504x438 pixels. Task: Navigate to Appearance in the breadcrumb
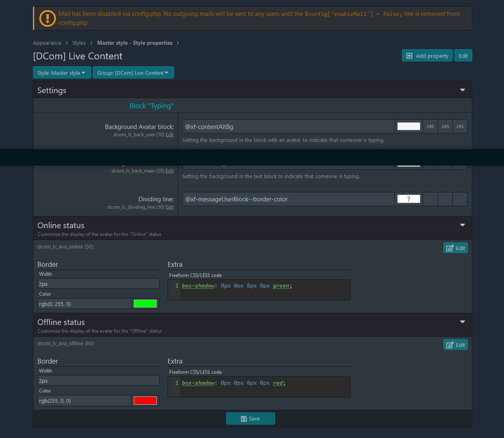pyautogui.click(x=47, y=43)
